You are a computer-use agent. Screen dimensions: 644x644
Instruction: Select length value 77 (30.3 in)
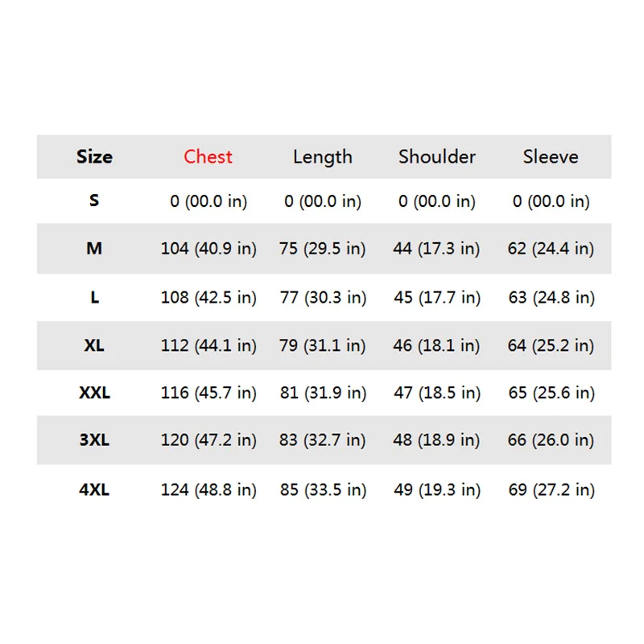tap(324, 298)
